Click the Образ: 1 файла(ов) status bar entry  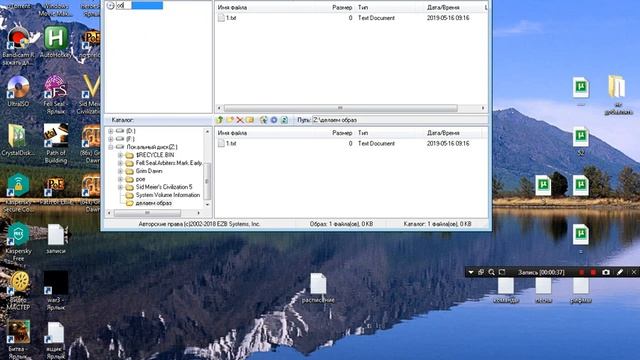(341, 224)
